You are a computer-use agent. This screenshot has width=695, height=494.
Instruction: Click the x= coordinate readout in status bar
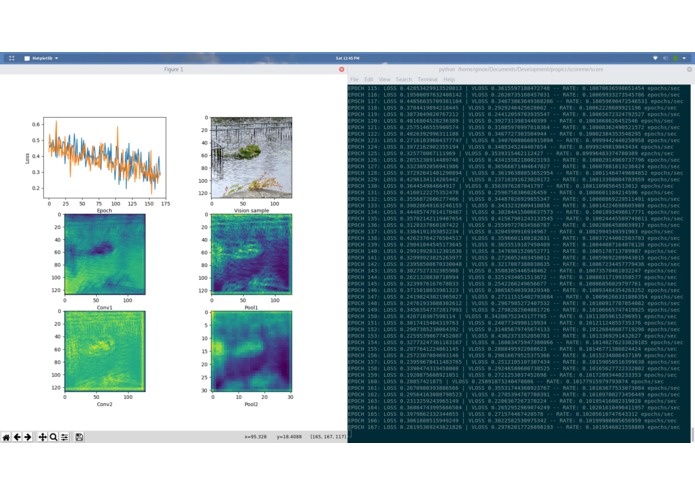(x=256, y=437)
